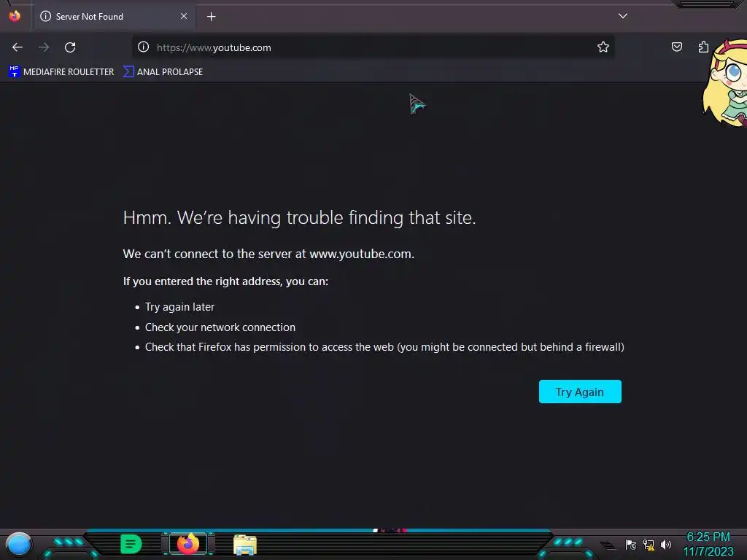747x560 pixels.
Task: Bookmark this page with the star icon
Action: pos(603,47)
